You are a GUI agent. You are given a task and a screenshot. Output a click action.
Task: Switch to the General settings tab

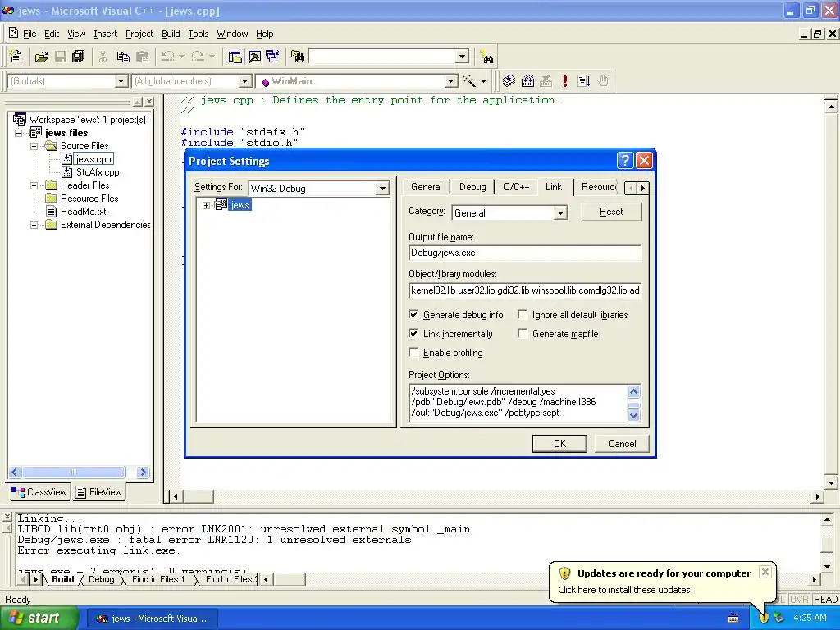(427, 187)
